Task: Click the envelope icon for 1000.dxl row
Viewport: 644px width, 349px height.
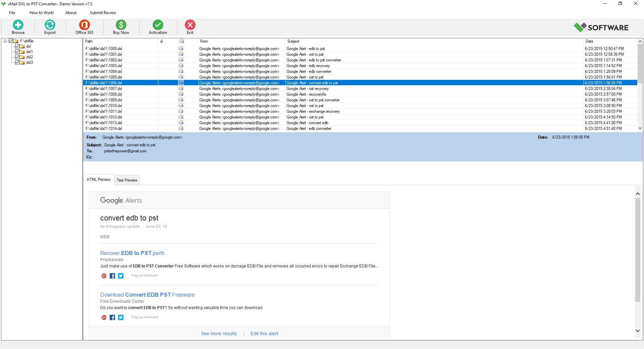Action: coord(181,49)
